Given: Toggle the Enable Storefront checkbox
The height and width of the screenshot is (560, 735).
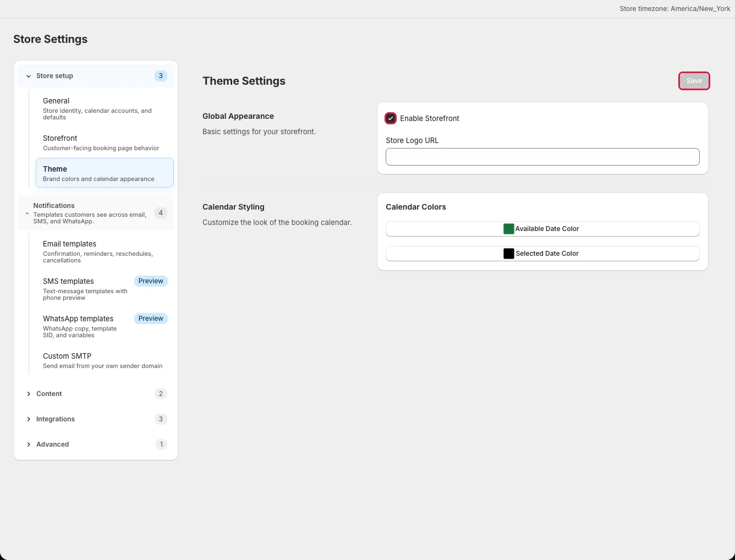Looking at the screenshot, I should (391, 118).
